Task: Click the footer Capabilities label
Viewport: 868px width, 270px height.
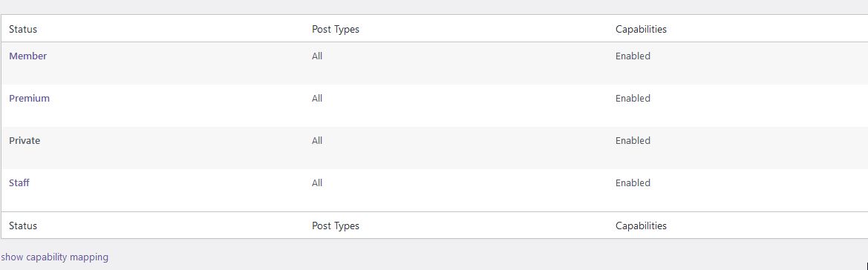Action: (x=641, y=225)
